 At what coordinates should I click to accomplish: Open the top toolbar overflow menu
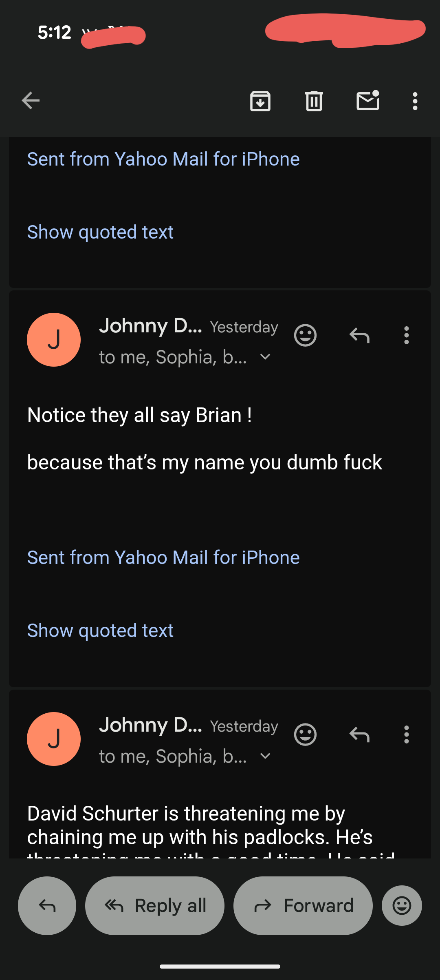pos(415,101)
